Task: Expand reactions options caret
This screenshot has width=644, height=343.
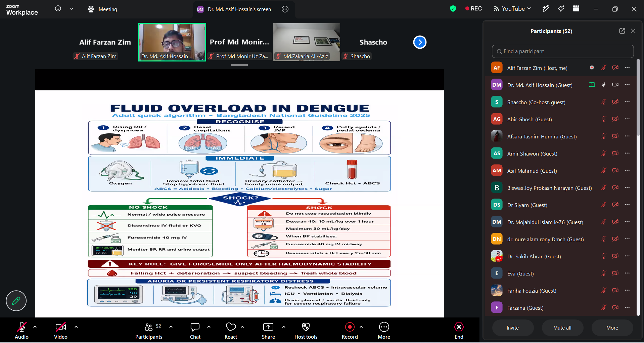Action: (242, 327)
